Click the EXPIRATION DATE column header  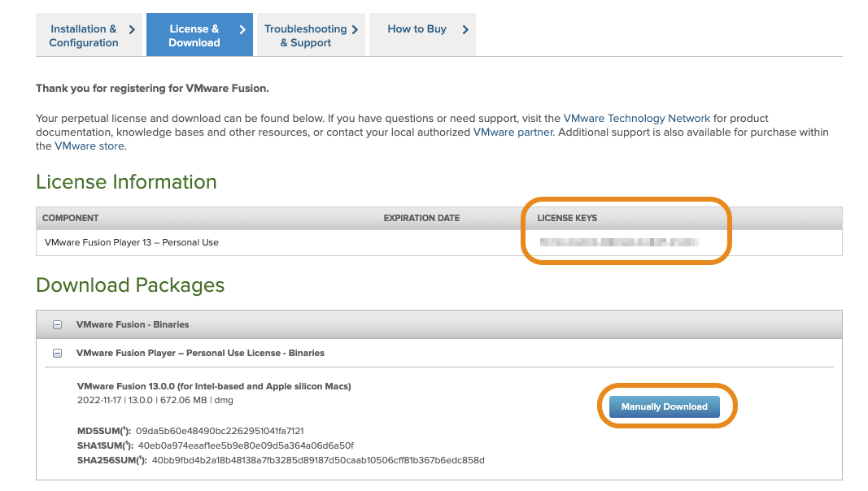pyautogui.click(x=421, y=218)
